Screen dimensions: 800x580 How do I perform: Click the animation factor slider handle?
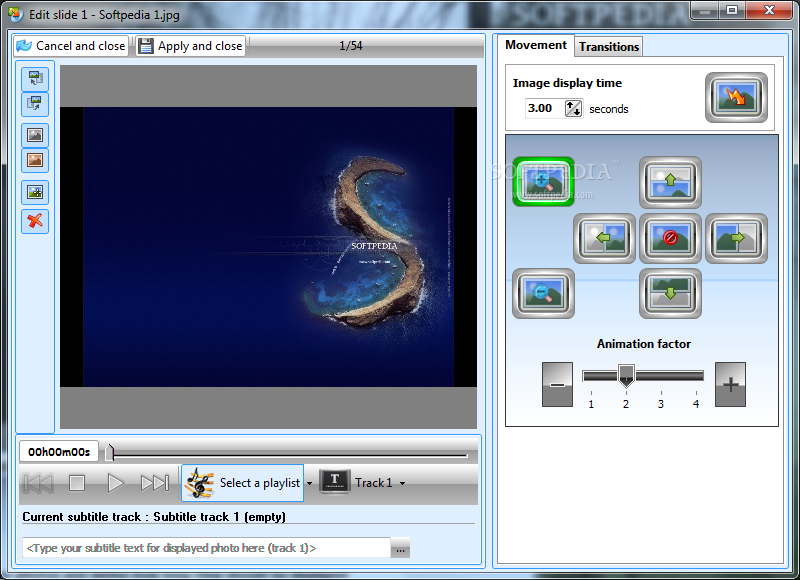(x=626, y=375)
